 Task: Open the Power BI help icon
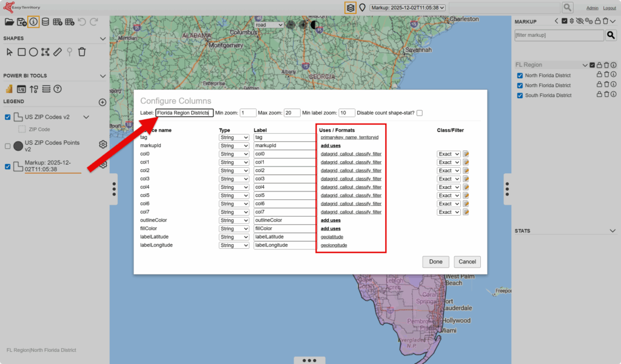pos(58,89)
